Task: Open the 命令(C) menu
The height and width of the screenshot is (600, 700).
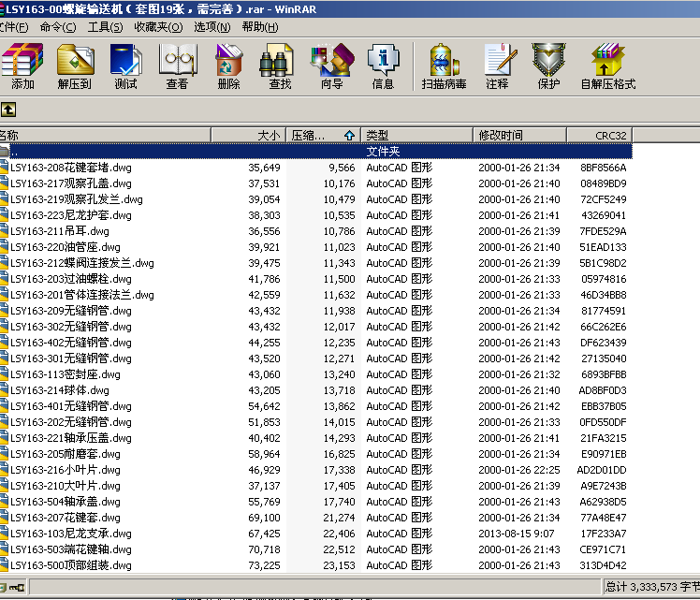Action: (58, 27)
